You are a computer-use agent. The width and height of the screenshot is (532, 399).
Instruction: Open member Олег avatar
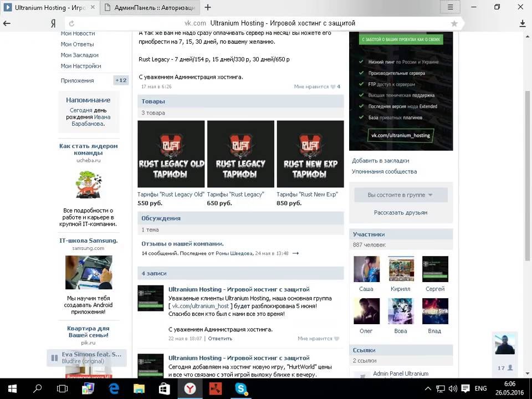click(366, 311)
